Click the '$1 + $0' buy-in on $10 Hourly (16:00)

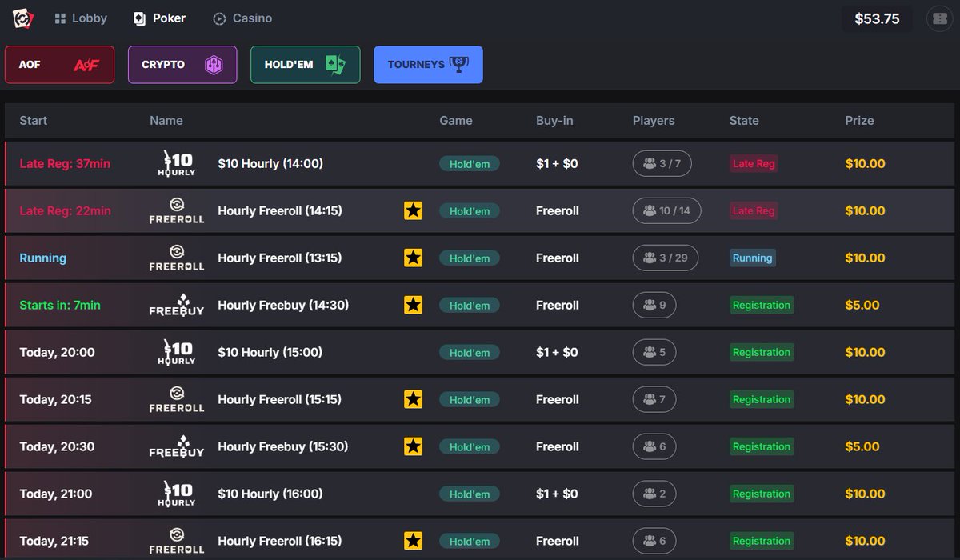[x=557, y=494]
